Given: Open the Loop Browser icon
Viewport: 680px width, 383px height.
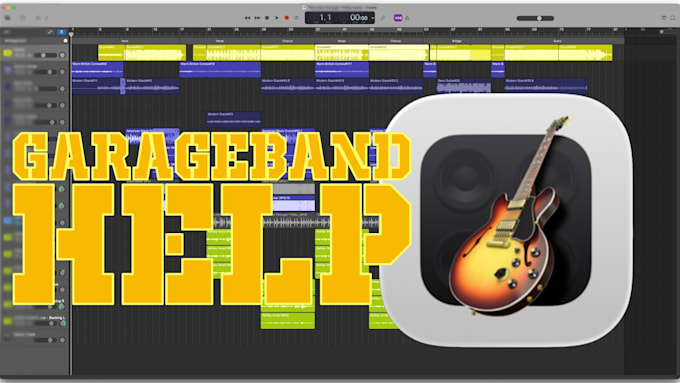Looking at the screenshot, I should [673, 18].
